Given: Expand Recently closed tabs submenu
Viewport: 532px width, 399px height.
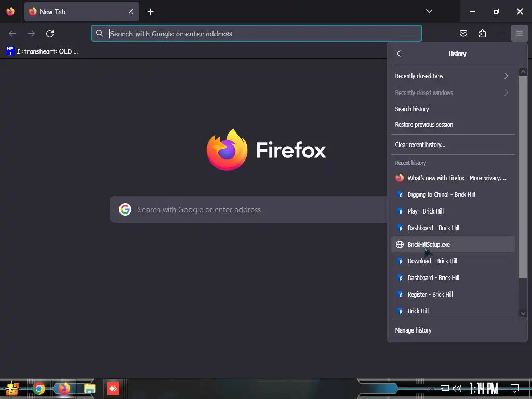Looking at the screenshot, I should 453,76.
